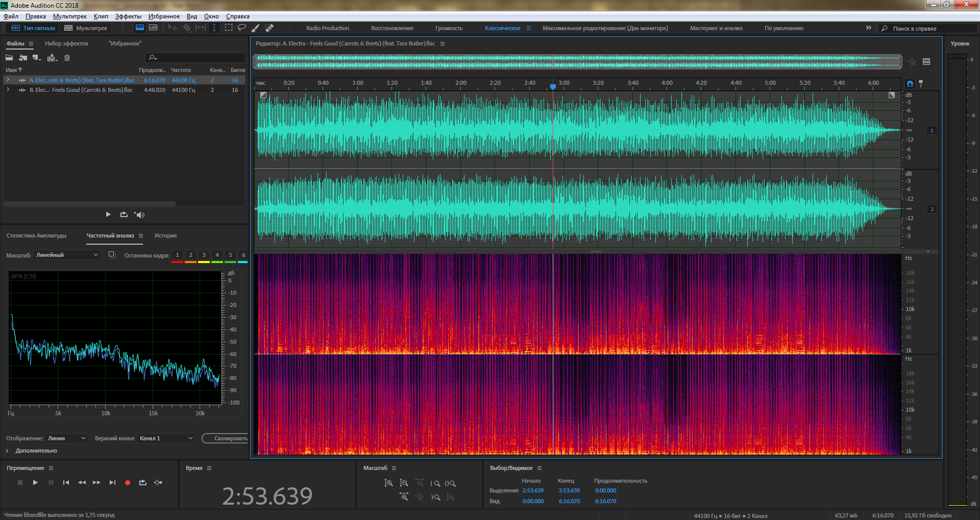Select the Marquee Selection tool
The height and width of the screenshot is (520, 980).
(228, 28)
